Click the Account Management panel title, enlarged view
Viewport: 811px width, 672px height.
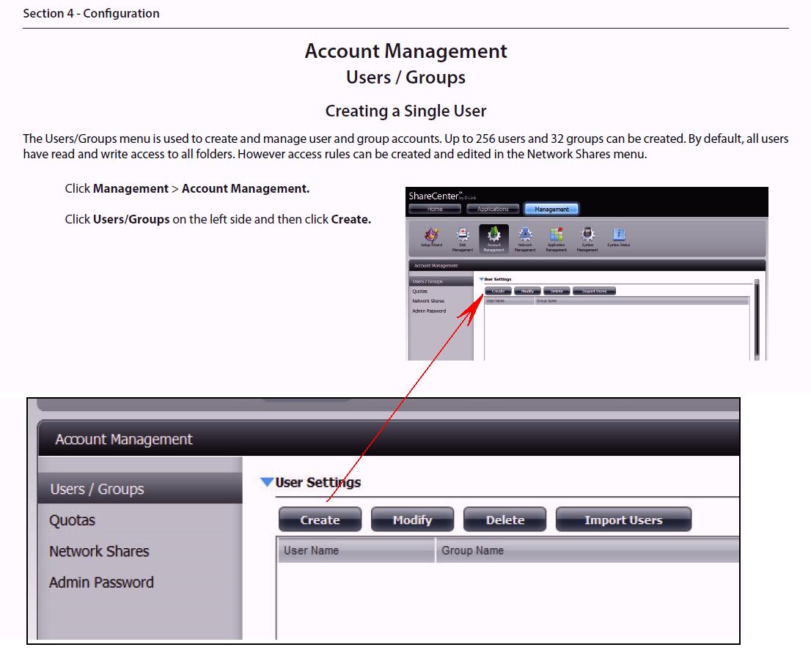(x=124, y=440)
